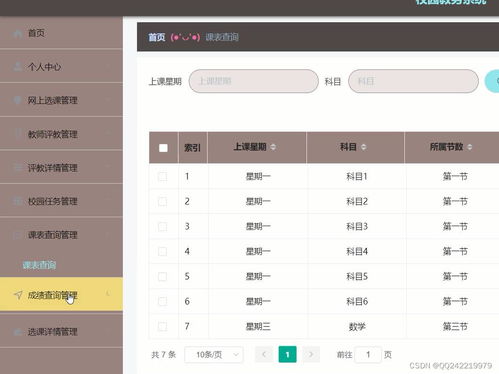This screenshot has width=499, height=374.
Task: Expand the 教师评教管理 menu
Action: [x=61, y=134]
